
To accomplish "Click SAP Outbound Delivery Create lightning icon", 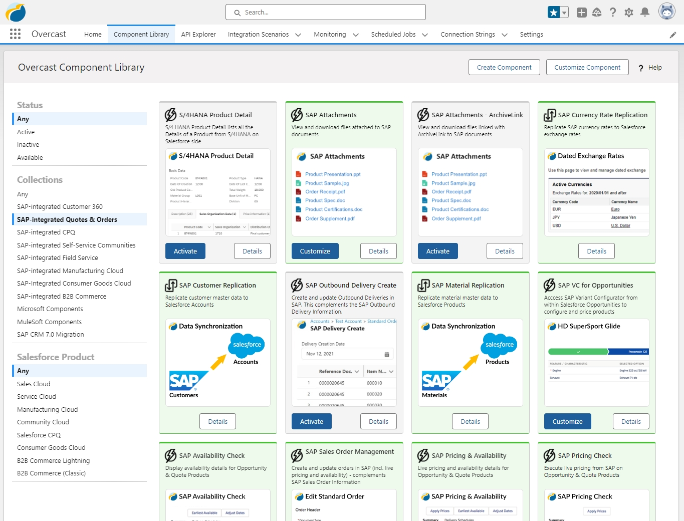I will pos(297,285).
